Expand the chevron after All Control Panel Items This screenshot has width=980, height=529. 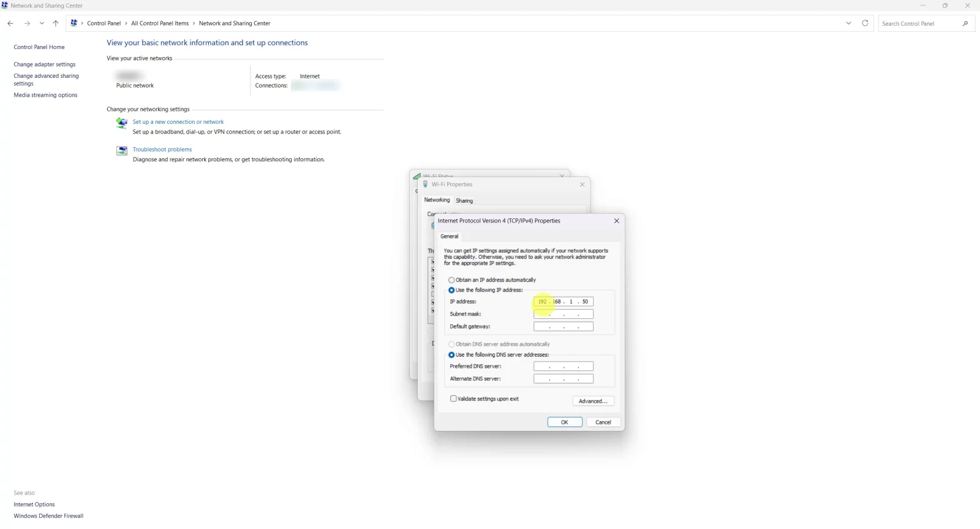[x=194, y=23]
